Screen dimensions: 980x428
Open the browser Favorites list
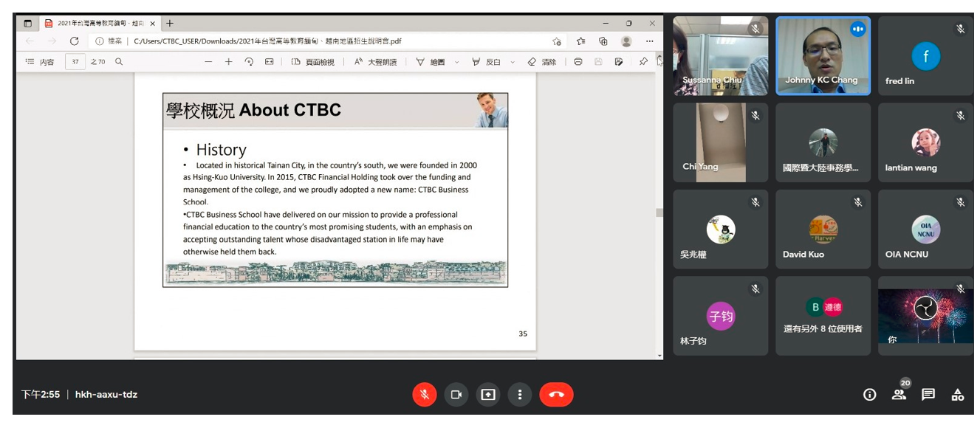[x=581, y=41]
